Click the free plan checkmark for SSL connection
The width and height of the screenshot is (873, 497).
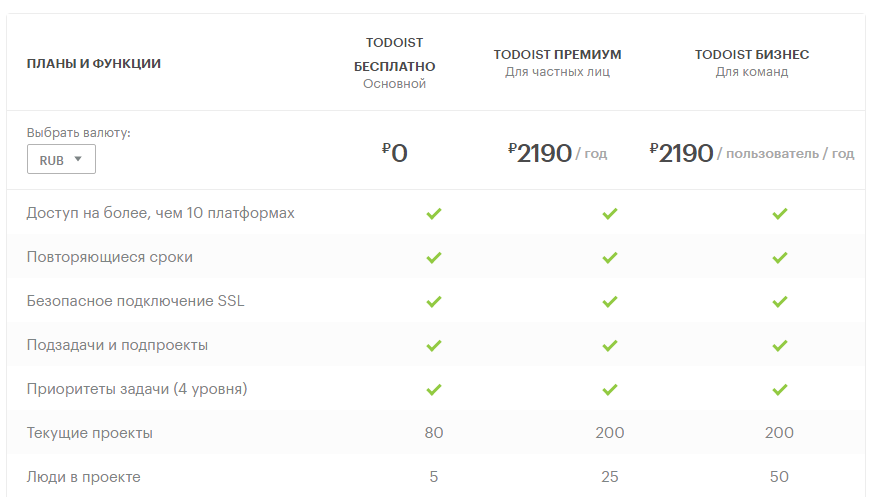[434, 301]
